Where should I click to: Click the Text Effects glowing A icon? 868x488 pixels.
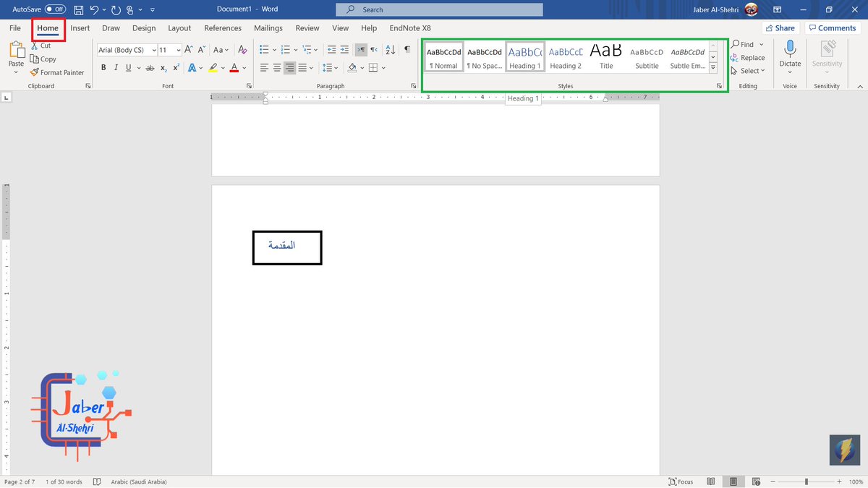pos(192,68)
